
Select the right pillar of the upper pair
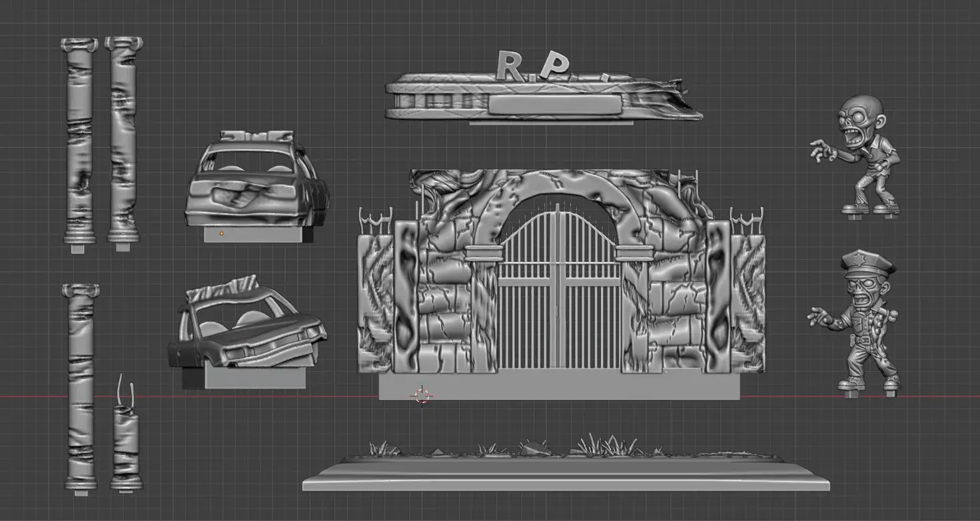coord(123,144)
